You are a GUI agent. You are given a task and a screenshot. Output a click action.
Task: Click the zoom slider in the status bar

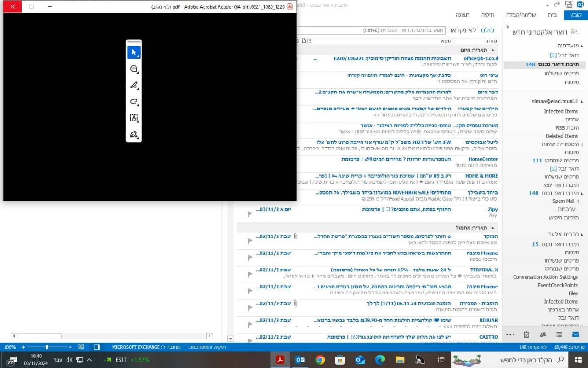tap(46, 347)
